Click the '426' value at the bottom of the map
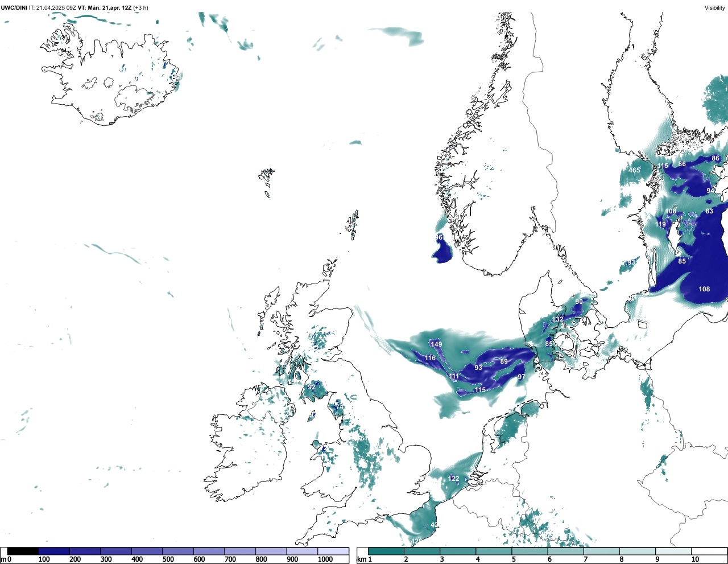The image size is (728, 564). 416,541
